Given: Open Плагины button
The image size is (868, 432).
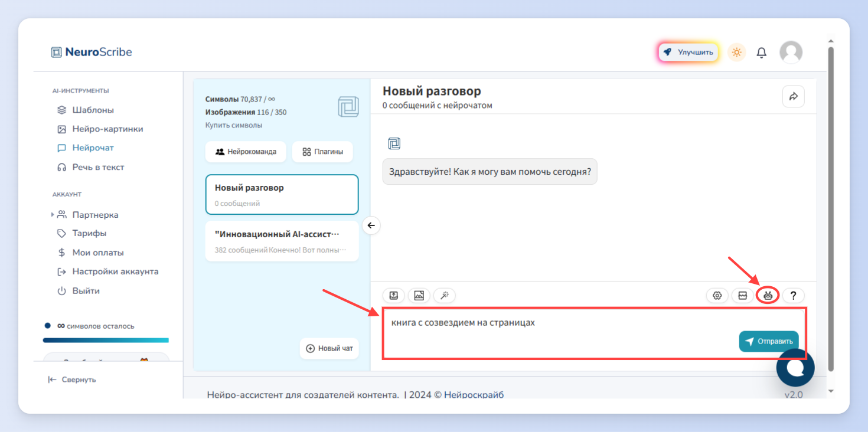Looking at the screenshot, I should (322, 152).
